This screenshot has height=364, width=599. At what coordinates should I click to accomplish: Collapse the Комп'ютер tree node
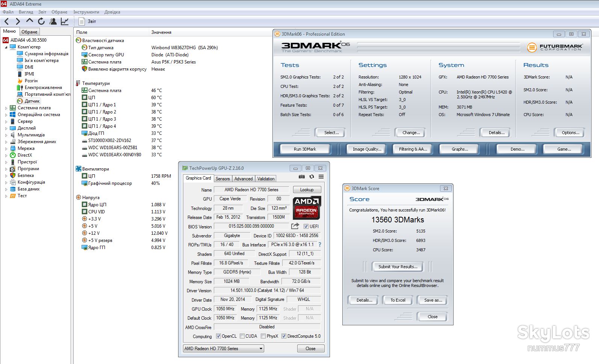point(6,47)
